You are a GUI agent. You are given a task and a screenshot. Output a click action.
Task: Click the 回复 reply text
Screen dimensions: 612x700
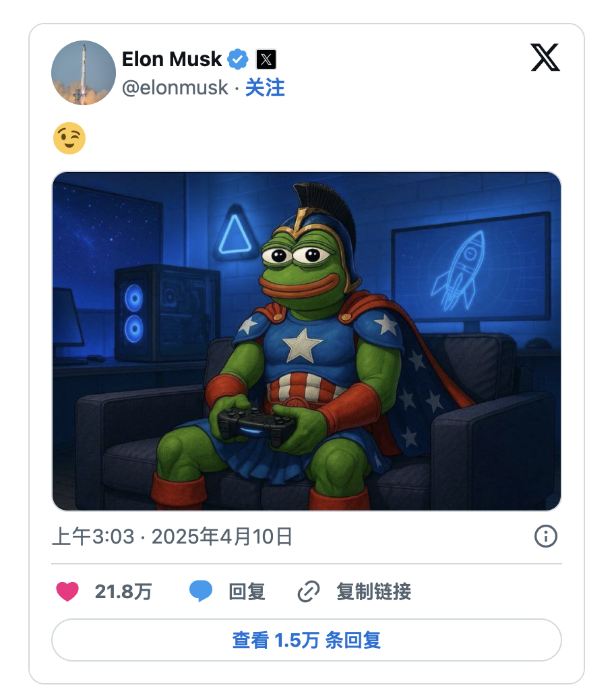coord(247,592)
